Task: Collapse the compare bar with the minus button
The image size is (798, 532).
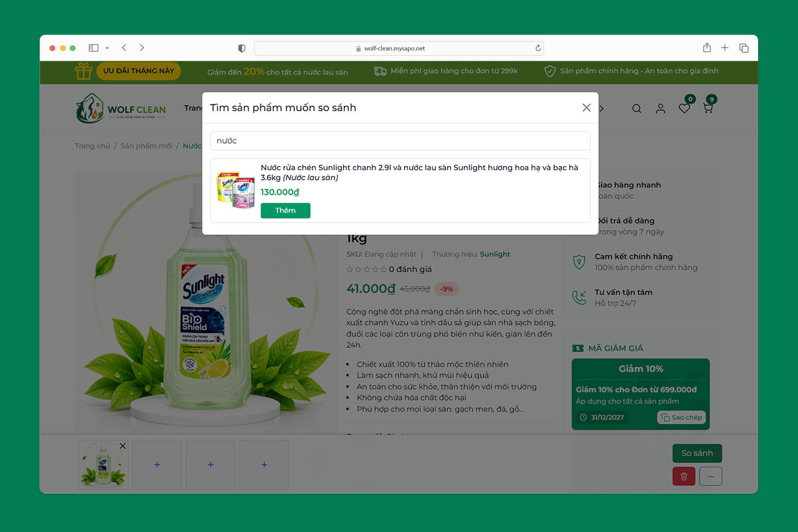Action: click(711, 476)
